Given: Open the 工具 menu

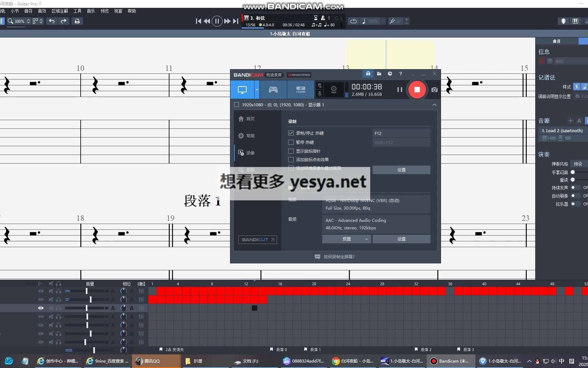Looking at the screenshot, I should point(77,11).
